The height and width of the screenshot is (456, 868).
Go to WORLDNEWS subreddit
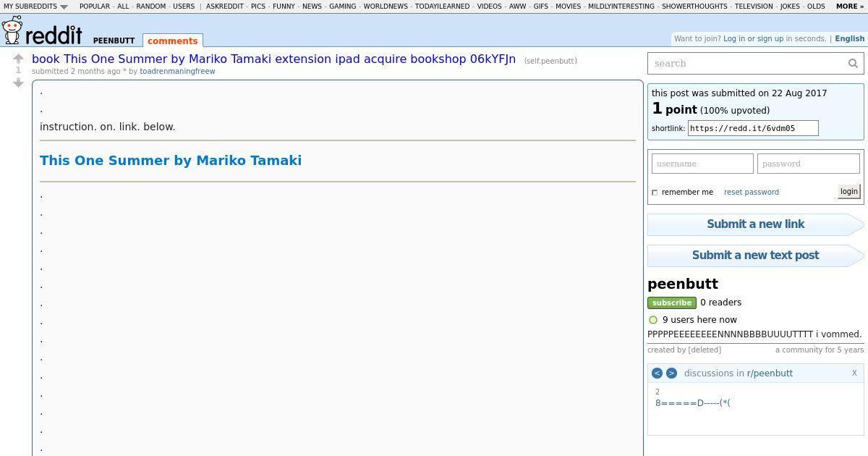[x=386, y=7]
